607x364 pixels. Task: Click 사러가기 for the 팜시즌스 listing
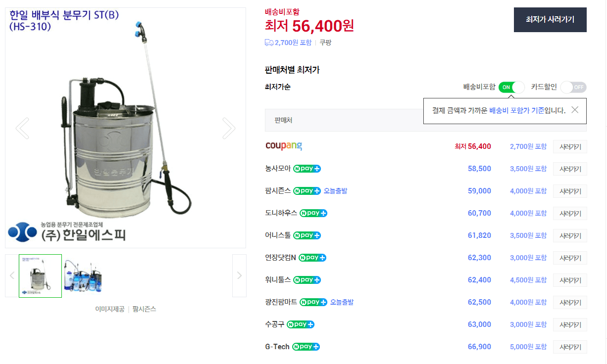coord(570,191)
